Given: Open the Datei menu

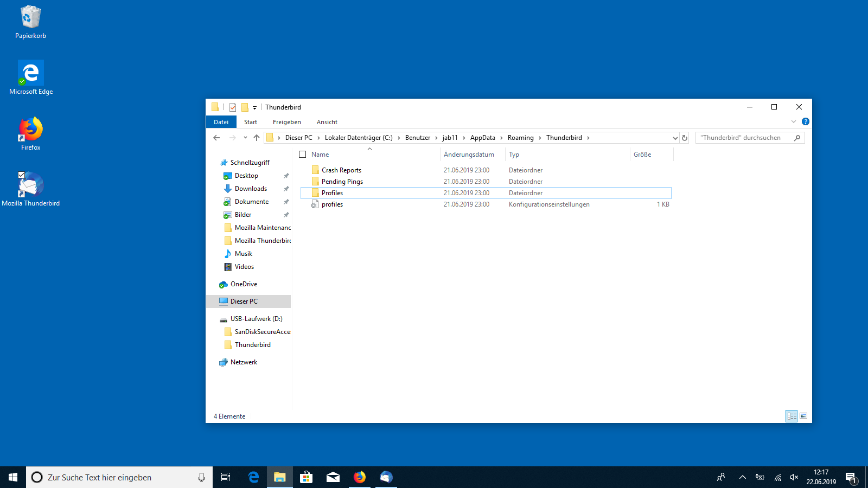Looking at the screenshot, I should (221, 122).
